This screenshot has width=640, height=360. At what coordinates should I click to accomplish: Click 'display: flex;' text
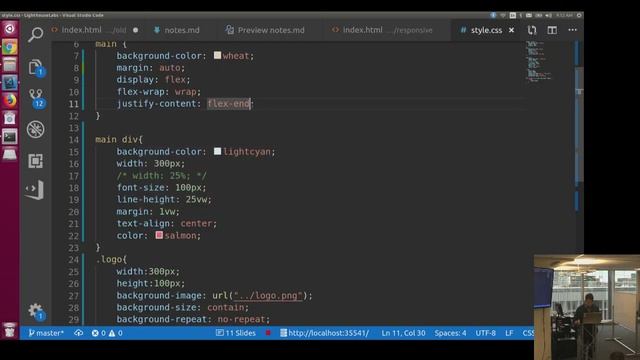click(x=153, y=80)
